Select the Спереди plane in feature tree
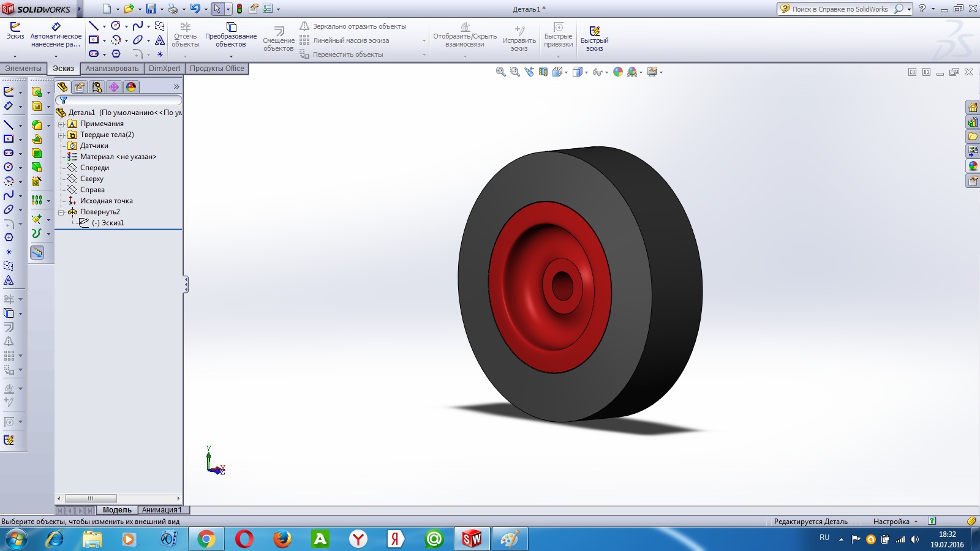 click(x=94, y=168)
